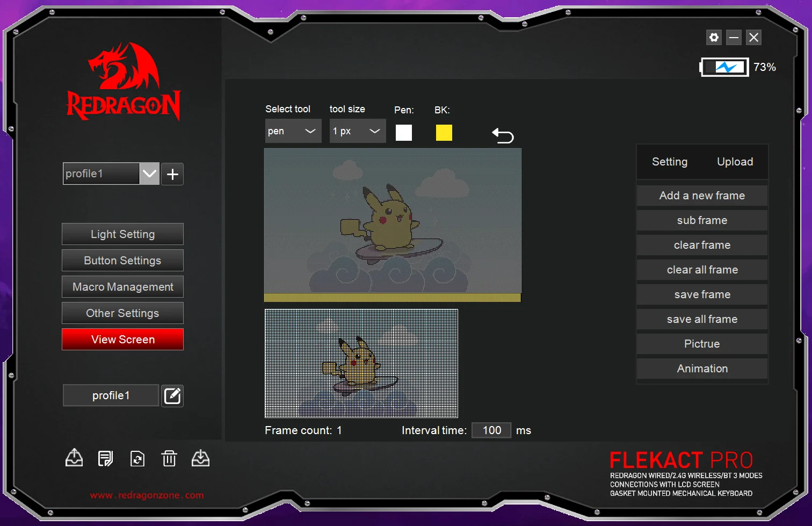This screenshot has height=526, width=812.
Task: Pick the white Pen color swatch
Action: coord(404,133)
